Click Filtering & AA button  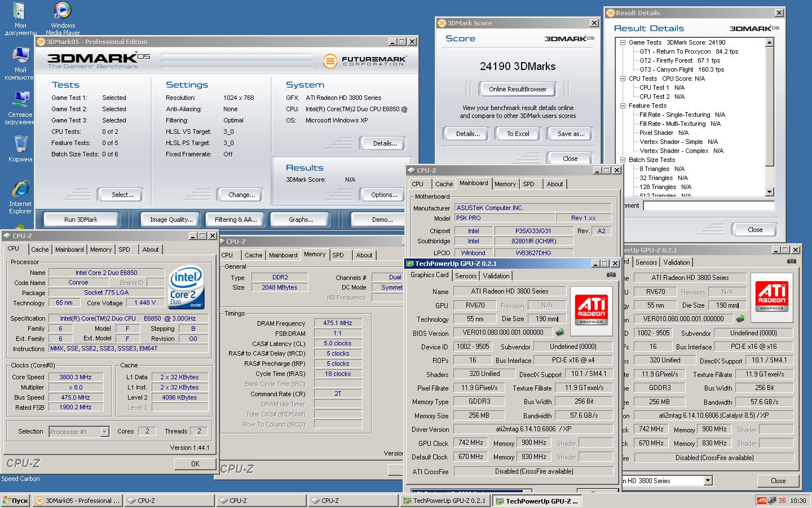coord(236,220)
